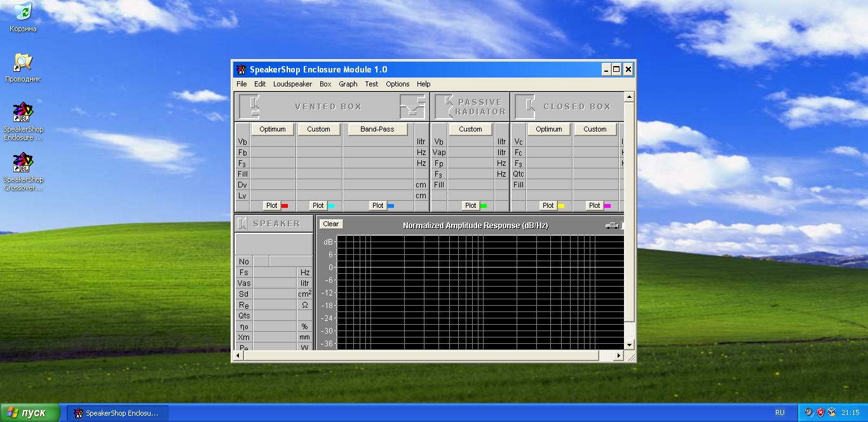The width and height of the screenshot is (868, 422).
Task: Click the magenta plot color swatch
Action: coord(607,206)
